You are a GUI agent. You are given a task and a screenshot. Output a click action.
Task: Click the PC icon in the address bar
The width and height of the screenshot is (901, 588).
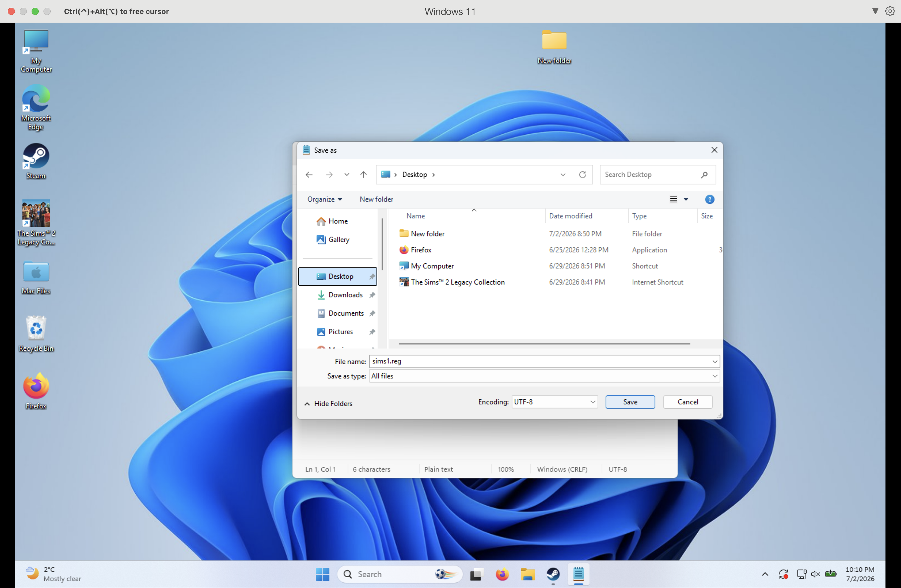385,175
